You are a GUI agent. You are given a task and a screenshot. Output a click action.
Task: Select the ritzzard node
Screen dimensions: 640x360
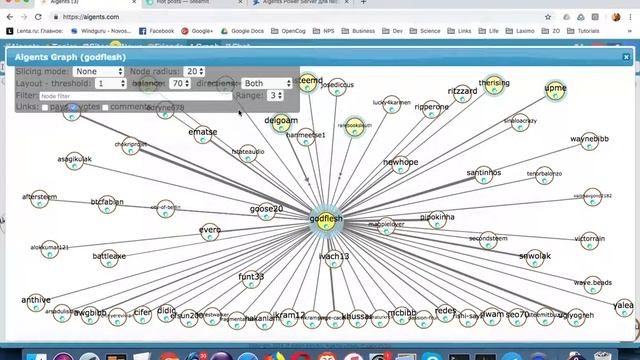click(462, 94)
